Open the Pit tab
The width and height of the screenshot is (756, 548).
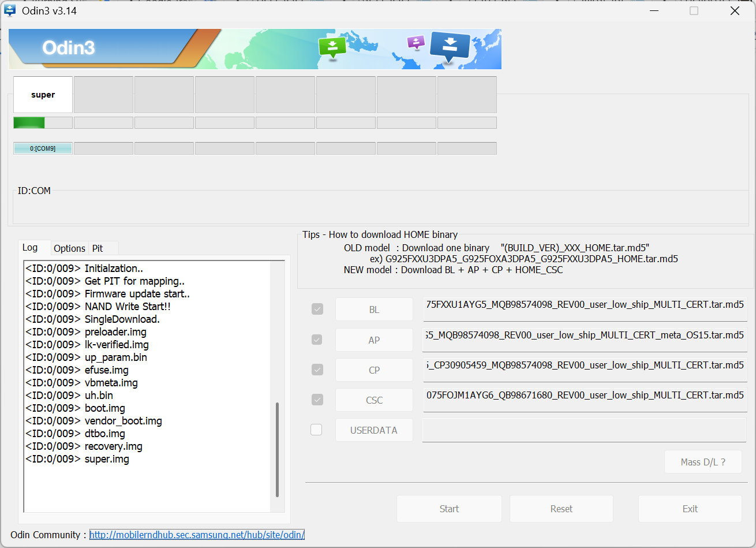tap(98, 248)
